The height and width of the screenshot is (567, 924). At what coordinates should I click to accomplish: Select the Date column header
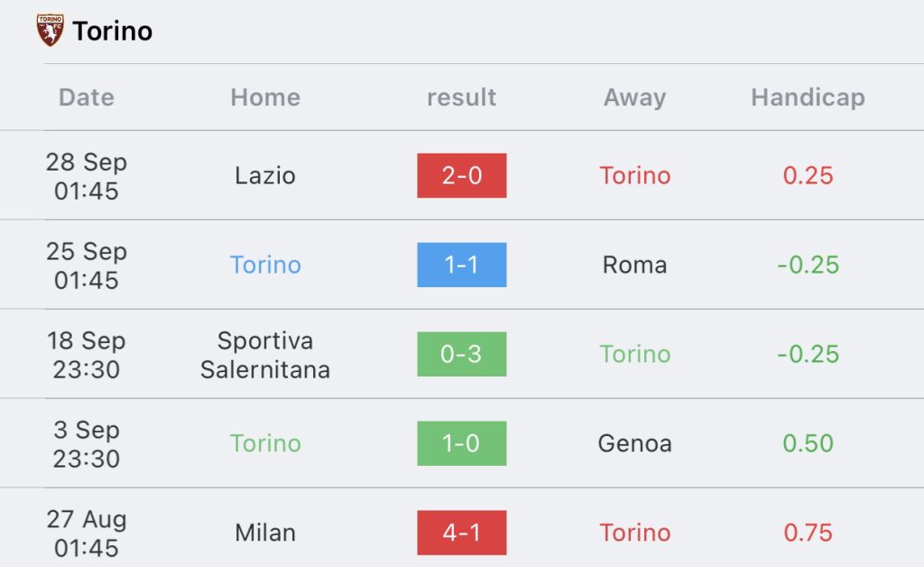click(x=87, y=98)
